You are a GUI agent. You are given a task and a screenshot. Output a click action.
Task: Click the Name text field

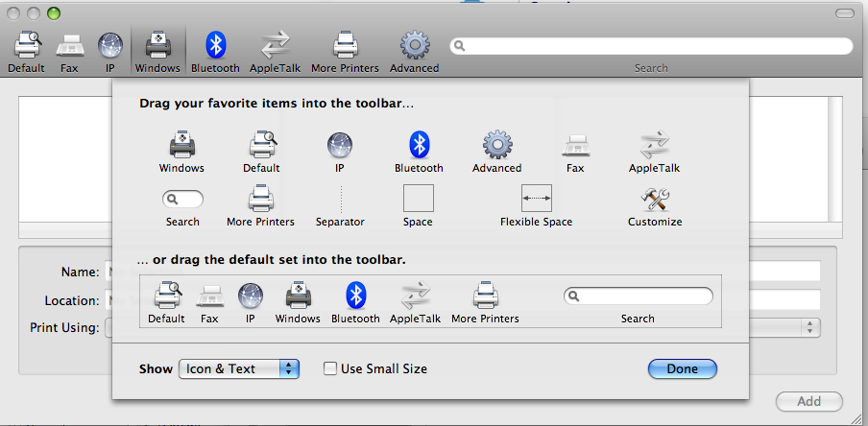462,272
